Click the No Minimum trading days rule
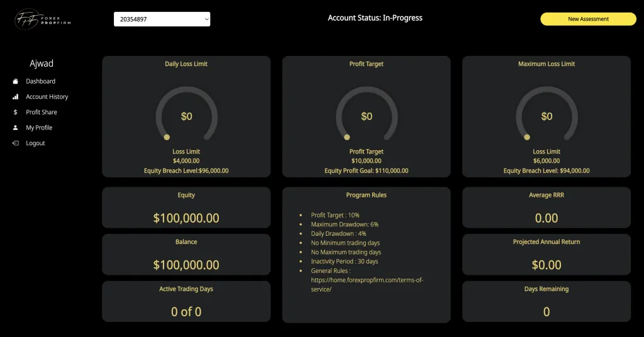 345,243
